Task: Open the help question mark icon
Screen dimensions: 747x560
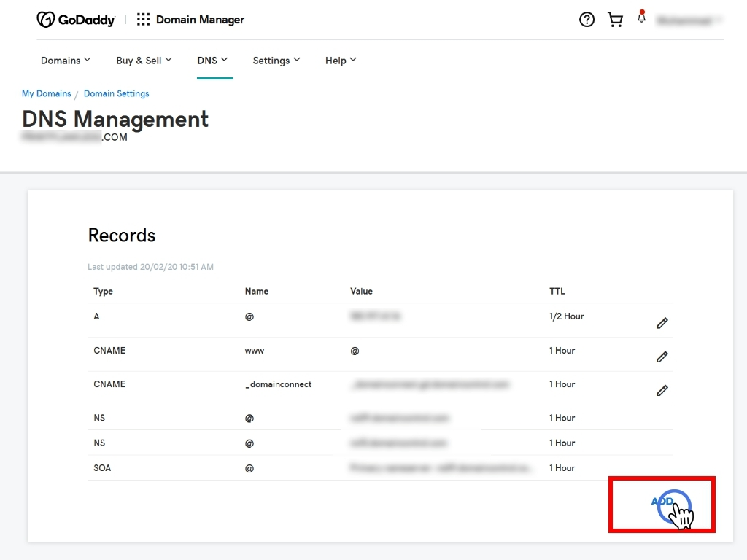Action: 587,20
